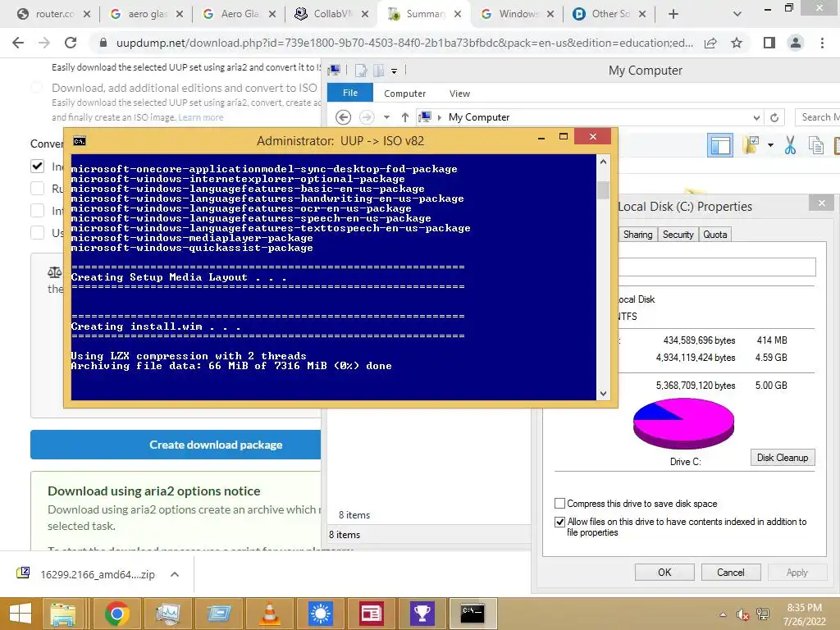Switch to the Quota tab in Properties
The image size is (840, 630).
714,235
